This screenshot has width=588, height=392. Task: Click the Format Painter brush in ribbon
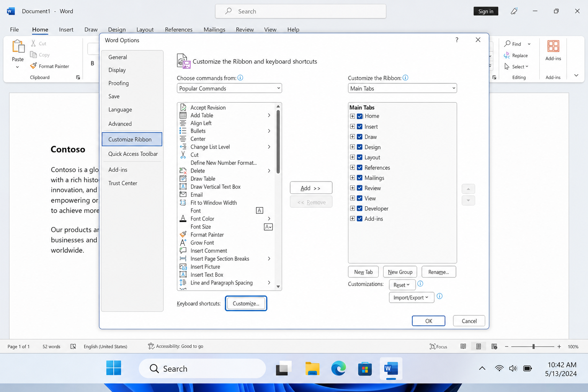34,66
